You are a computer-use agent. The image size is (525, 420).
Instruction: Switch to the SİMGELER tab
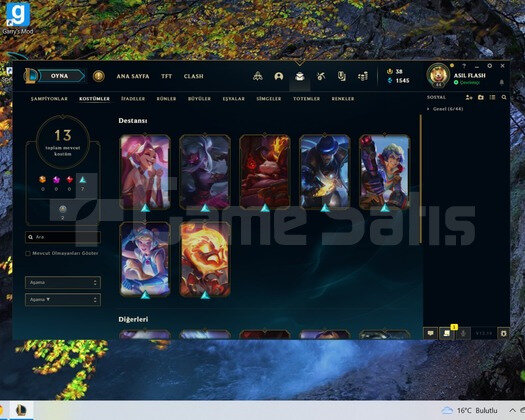(x=269, y=99)
